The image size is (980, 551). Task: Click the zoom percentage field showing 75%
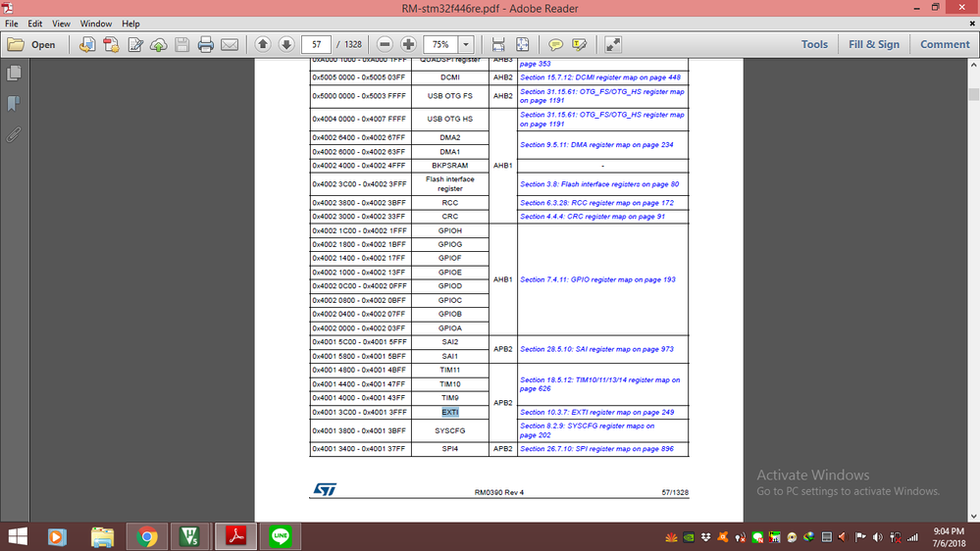click(440, 44)
